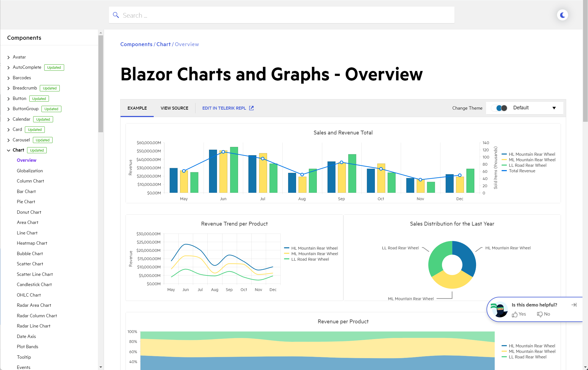Viewport: 588px width, 370px height.
Task: Click into the Search input field
Action: [282, 15]
